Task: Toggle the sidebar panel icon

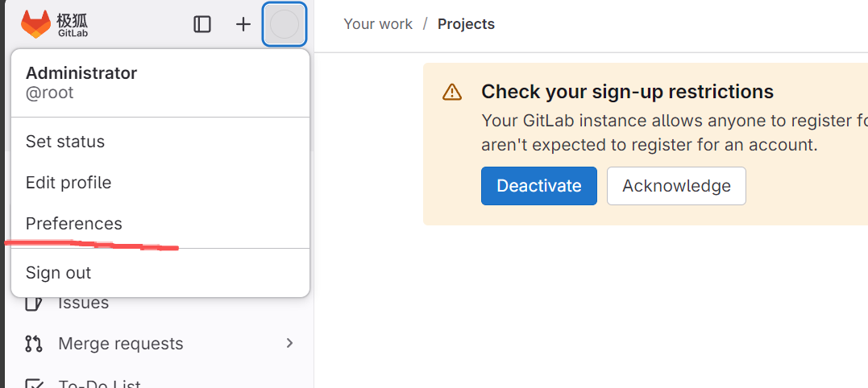Action: click(x=202, y=24)
